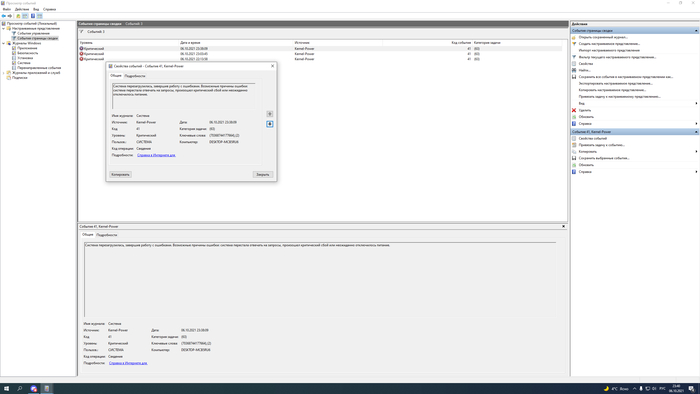This screenshot has height=394, width=700.
Task: Sort by the Код события column header
Action: (427, 43)
